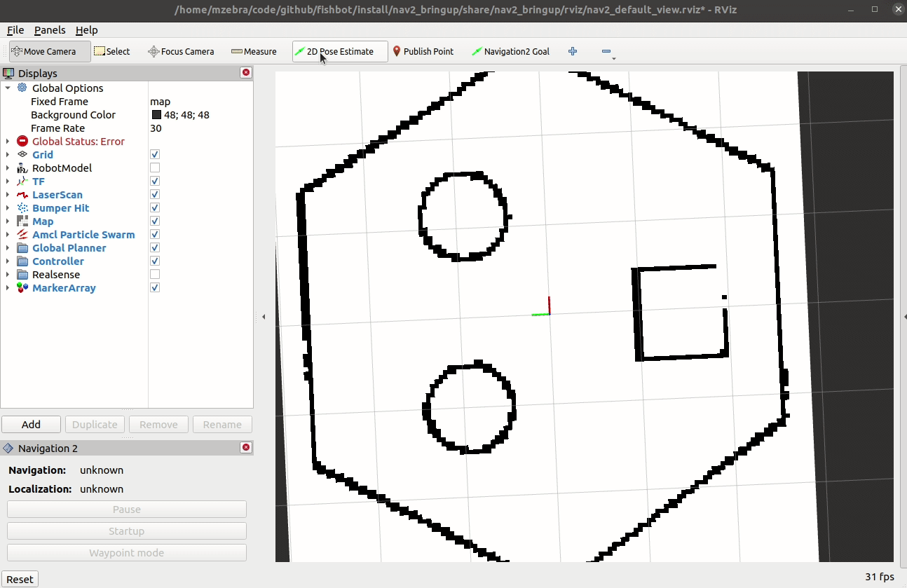Click the plus icon to add a tool

[x=573, y=51]
